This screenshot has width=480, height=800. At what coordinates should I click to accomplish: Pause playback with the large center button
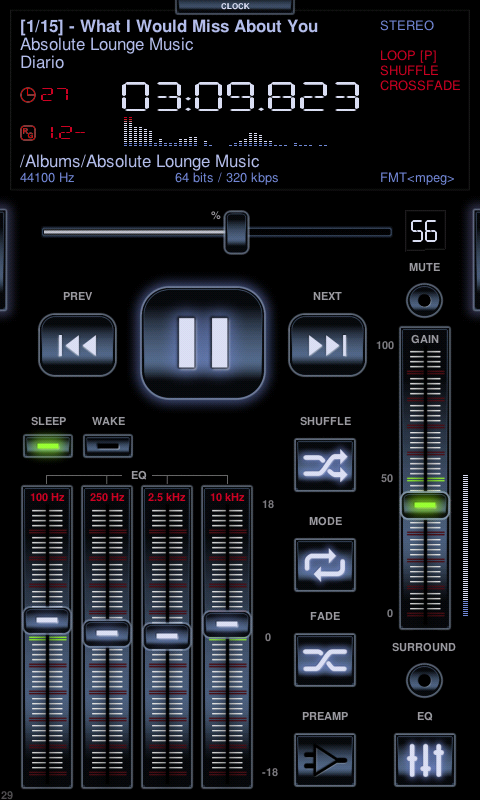(x=203, y=343)
